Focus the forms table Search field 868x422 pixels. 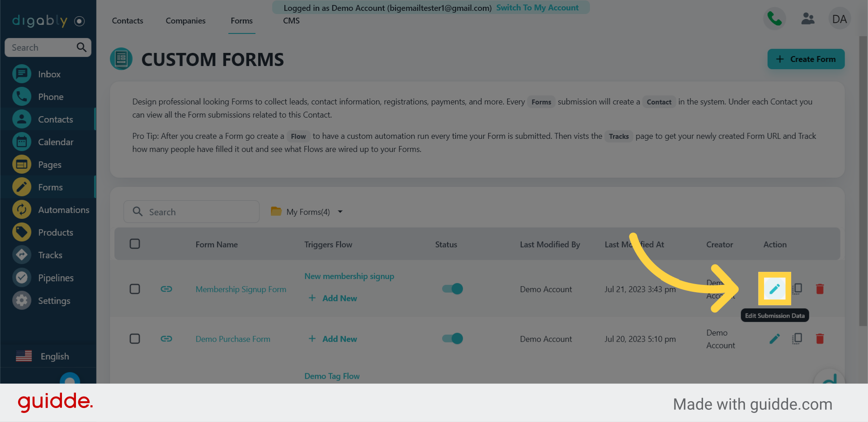click(x=191, y=212)
